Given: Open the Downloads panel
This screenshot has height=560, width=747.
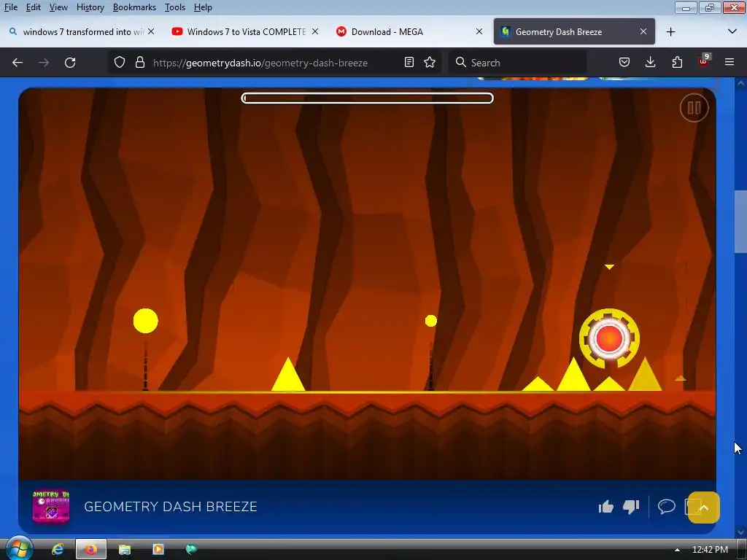Looking at the screenshot, I should tap(650, 63).
